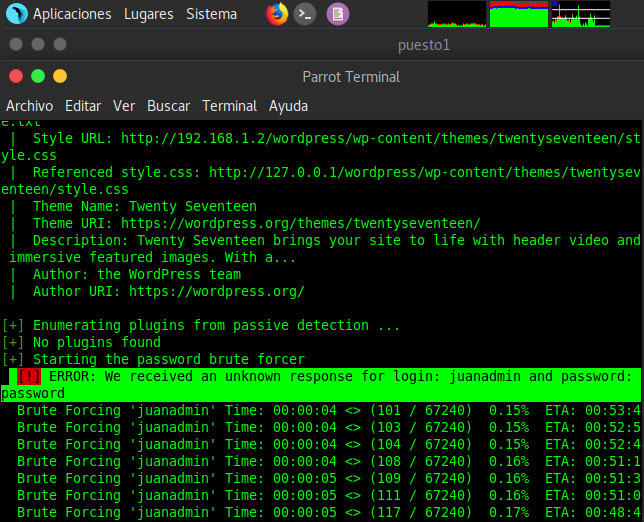The width and height of the screenshot is (644, 522).
Task: Open the Archivo menu in Parrot Terminal
Action: (x=30, y=106)
